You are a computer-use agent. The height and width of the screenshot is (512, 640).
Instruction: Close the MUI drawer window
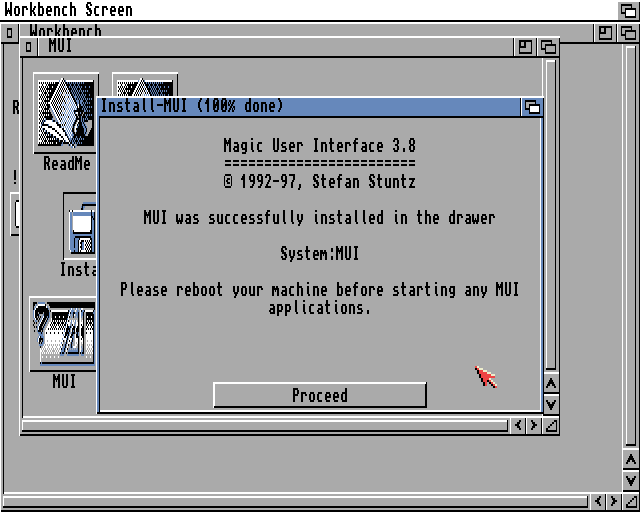(29, 47)
